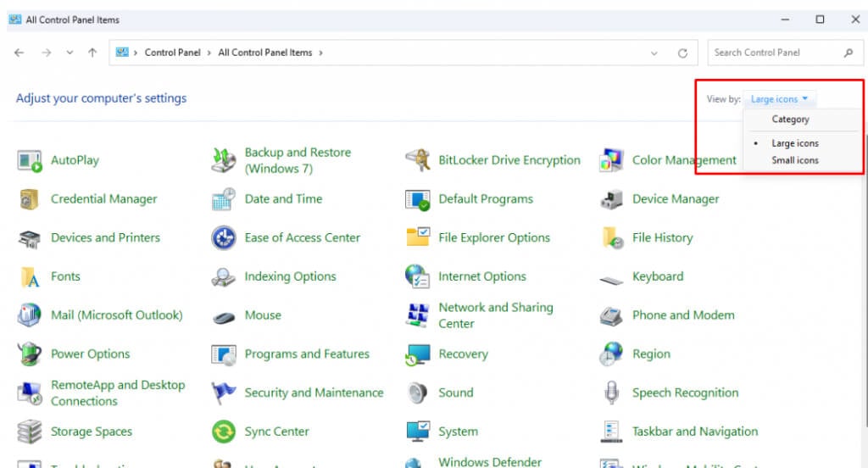This screenshot has width=868, height=468.
Task: Click the System monitor icon
Action: click(417, 432)
